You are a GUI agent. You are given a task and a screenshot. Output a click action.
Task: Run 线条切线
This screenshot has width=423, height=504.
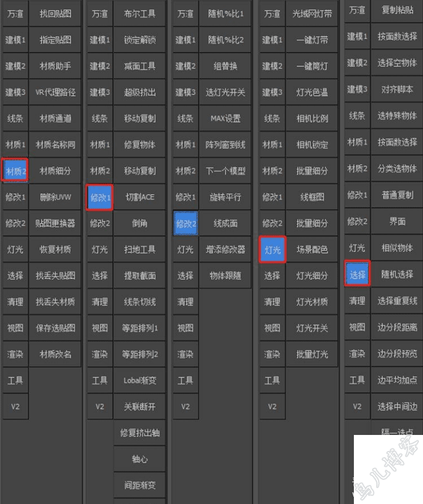pyautogui.click(x=139, y=302)
